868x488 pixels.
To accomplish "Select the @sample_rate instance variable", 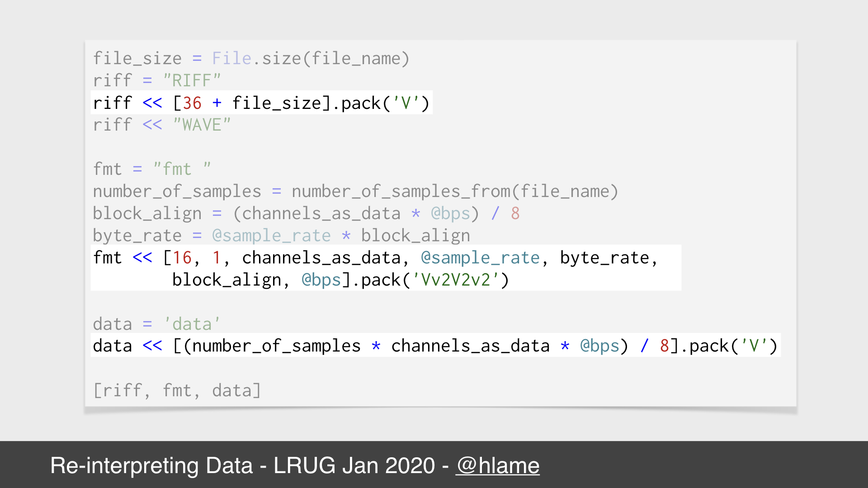I will [477, 258].
